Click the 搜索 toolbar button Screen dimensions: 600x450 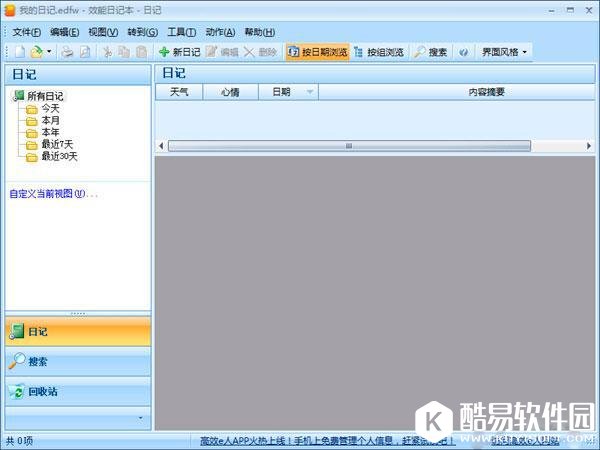[430, 52]
